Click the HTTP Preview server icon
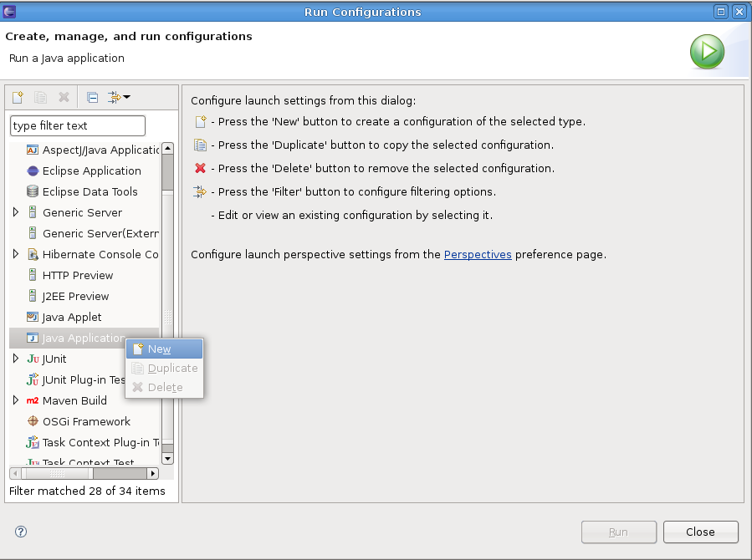 click(33, 275)
